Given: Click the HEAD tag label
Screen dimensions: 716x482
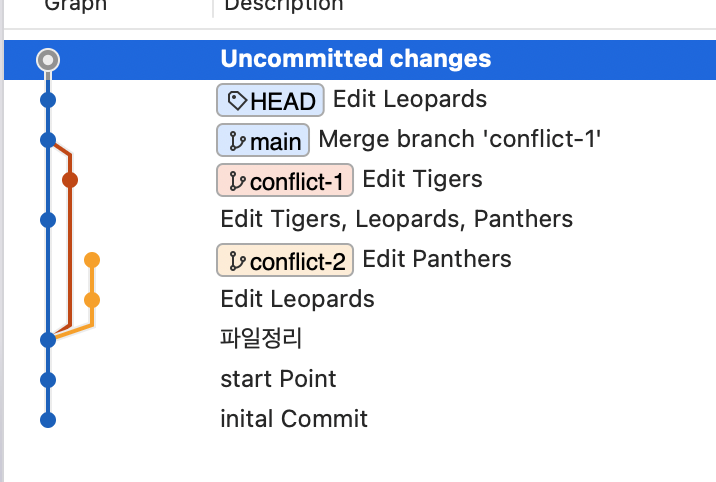Looking at the screenshot, I should (270, 100).
